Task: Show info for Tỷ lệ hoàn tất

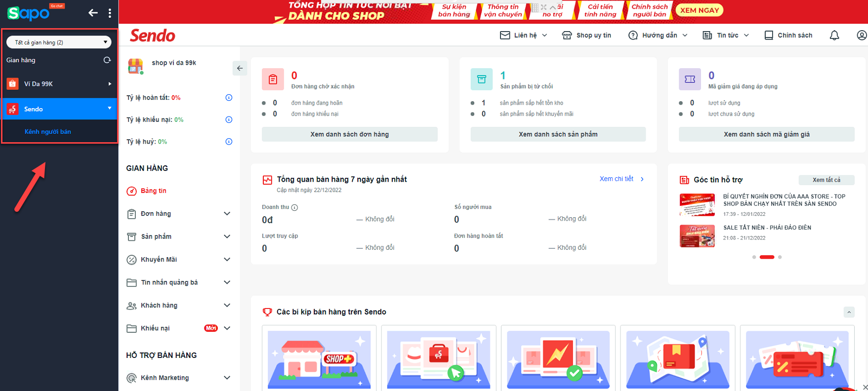Action: [x=229, y=98]
